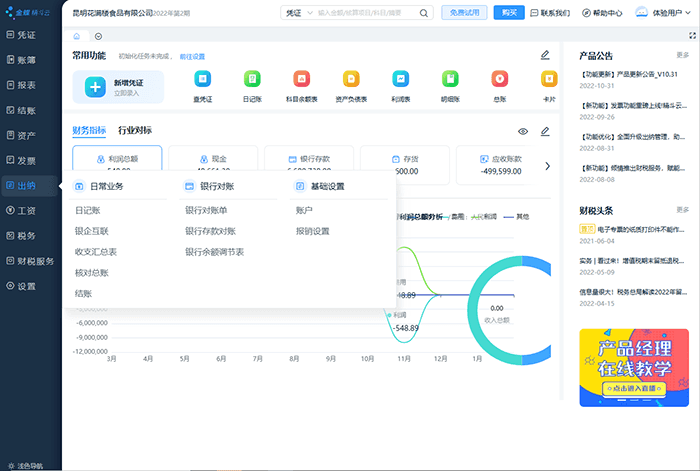Open 帮助中心
700x471 pixels.
602,13
